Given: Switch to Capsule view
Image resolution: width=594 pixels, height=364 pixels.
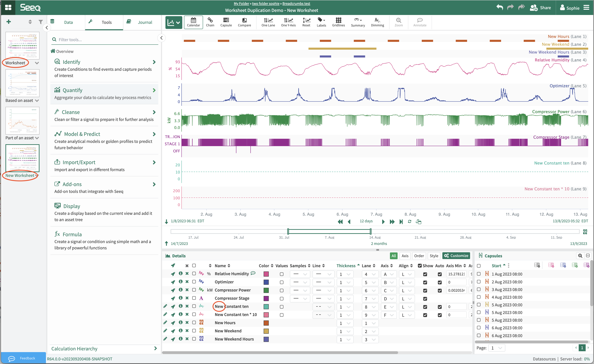Looking at the screenshot, I should click(226, 22).
